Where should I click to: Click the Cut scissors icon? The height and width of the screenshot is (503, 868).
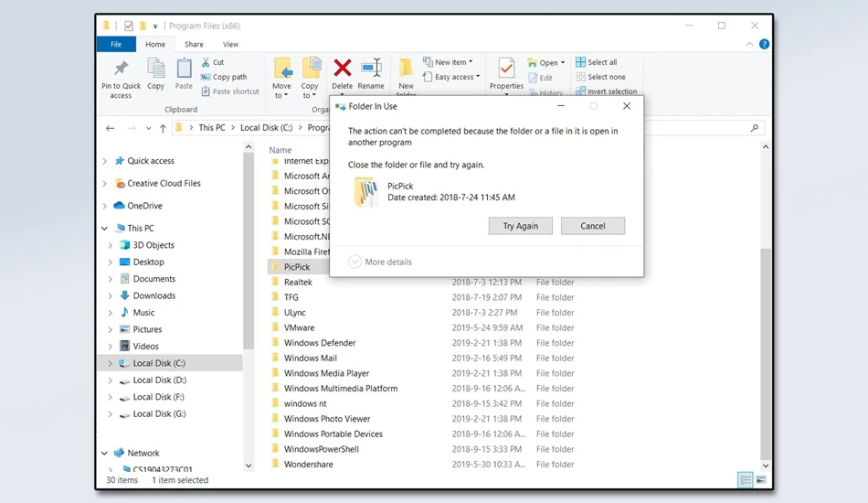206,62
